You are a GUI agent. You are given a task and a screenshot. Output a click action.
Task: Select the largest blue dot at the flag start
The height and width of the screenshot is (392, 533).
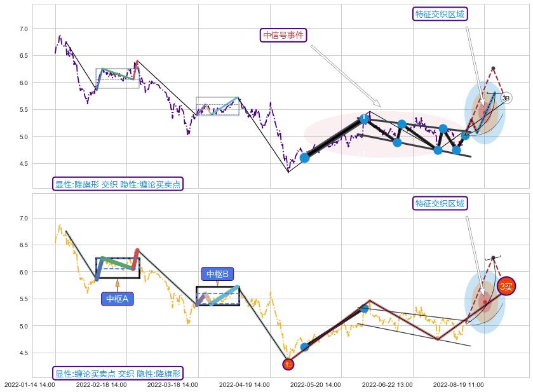[x=304, y=158]
